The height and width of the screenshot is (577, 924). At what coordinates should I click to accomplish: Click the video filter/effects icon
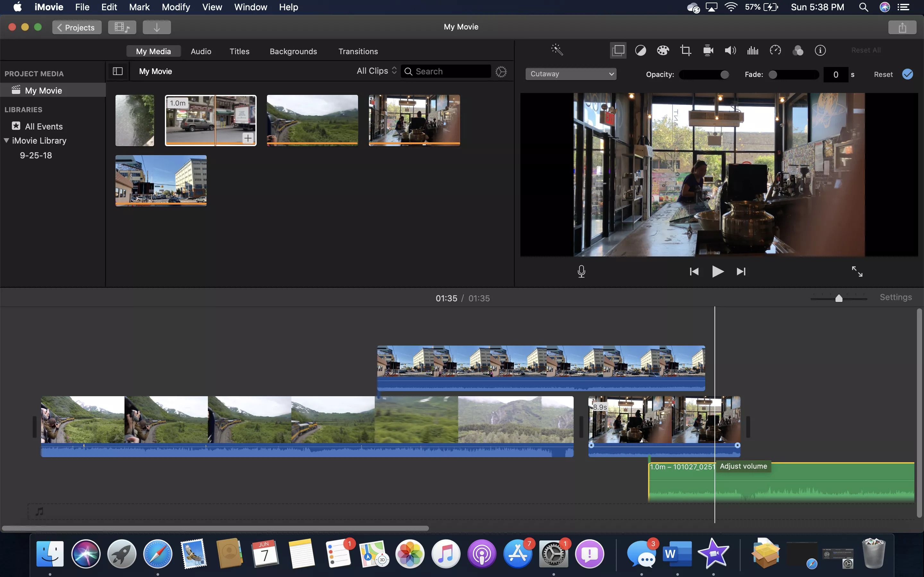[x=798, y=50]
